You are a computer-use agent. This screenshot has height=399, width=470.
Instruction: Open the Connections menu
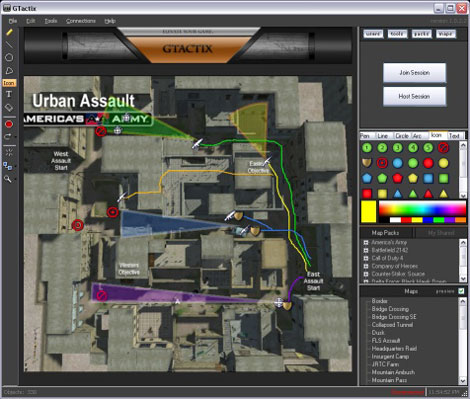(81, 21)
